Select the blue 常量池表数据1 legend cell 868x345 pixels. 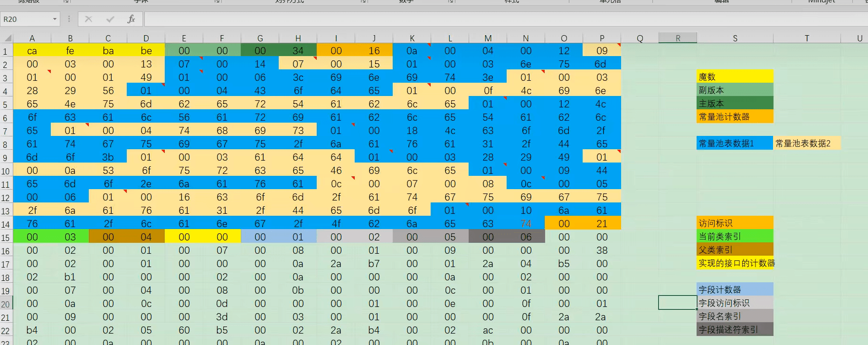735,143
